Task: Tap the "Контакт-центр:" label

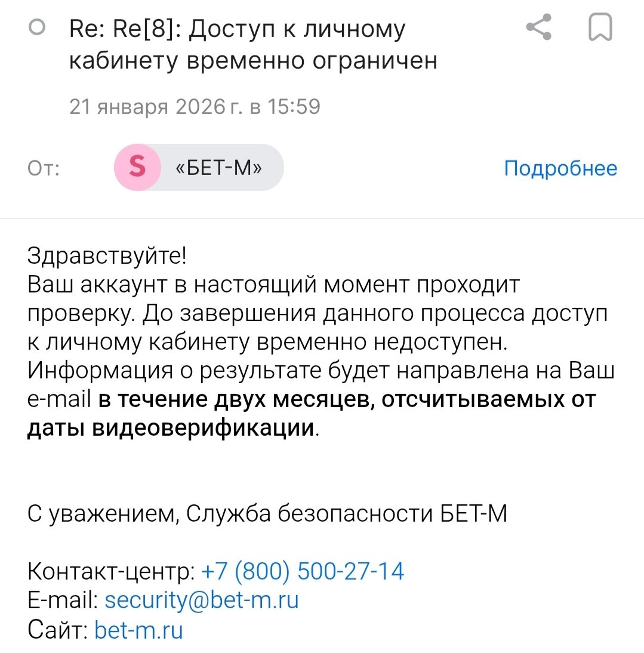Action: coord(111,571)
